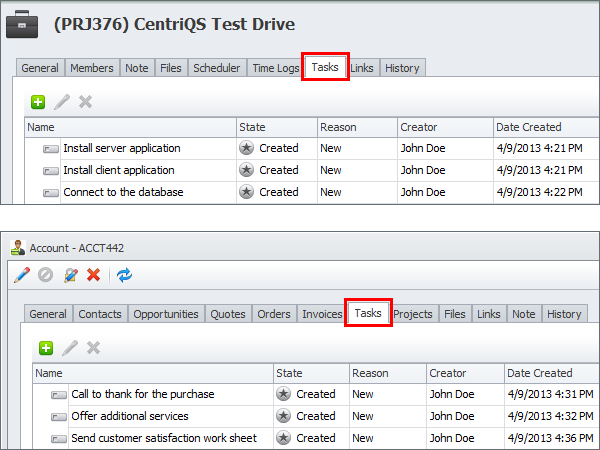Click star state icon of Install client application
This screenshot has height=450, width=600.
tap(246, 170)
